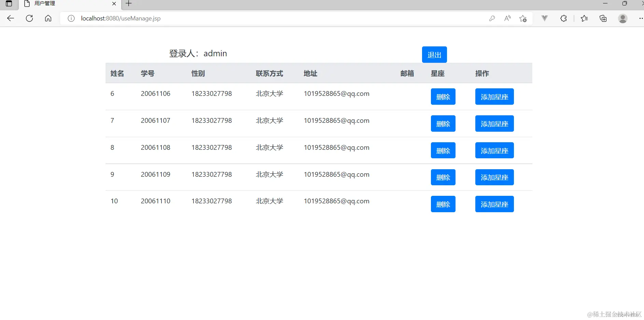Open a new browser tab
The height and width of the screenshot is (320, 644).
128,4
